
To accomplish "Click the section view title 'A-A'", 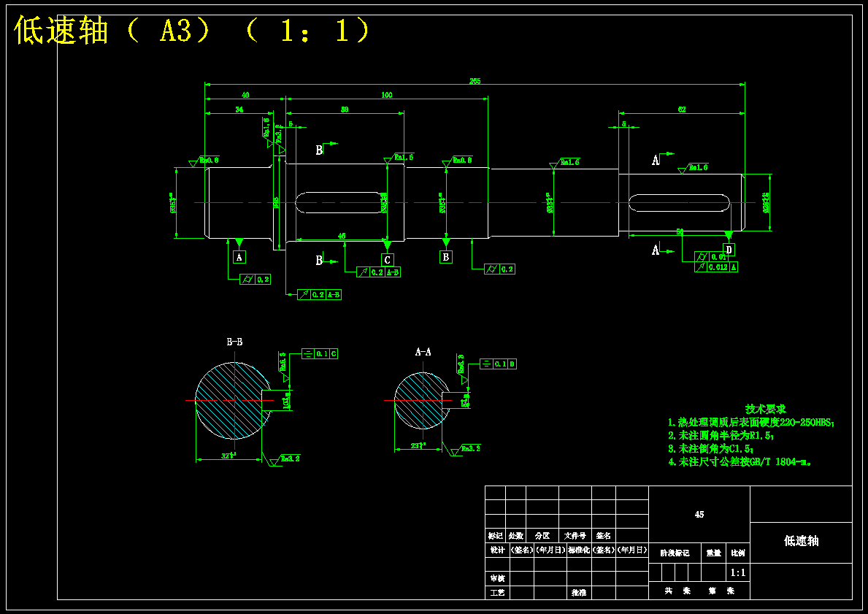I will [x=423, y=352].
